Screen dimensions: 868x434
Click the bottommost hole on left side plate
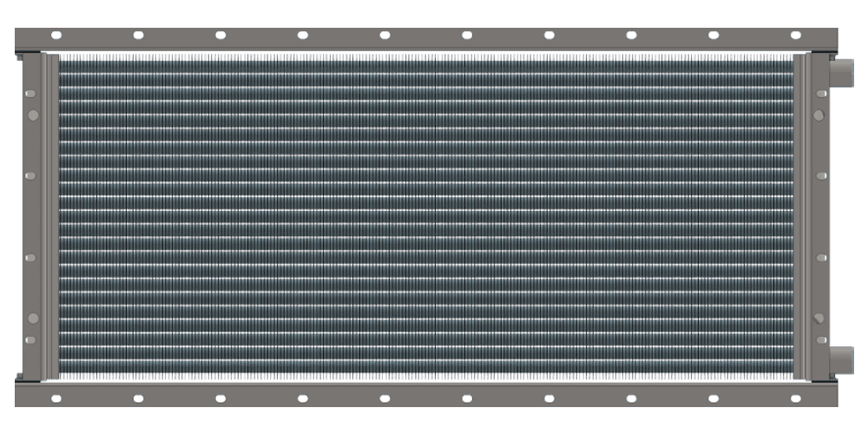32,339
